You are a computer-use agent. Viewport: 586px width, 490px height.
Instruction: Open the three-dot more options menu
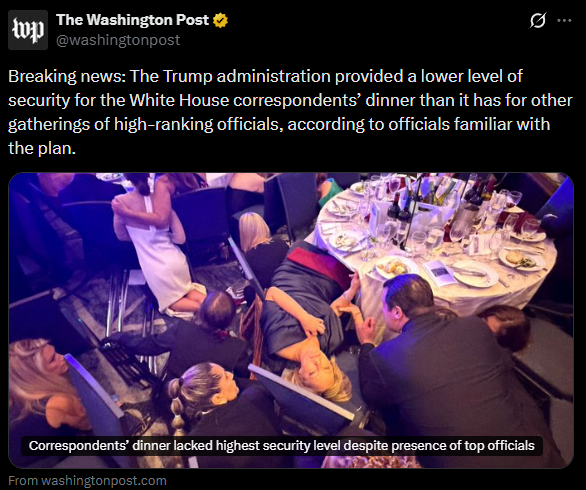[x=564, y=21]
